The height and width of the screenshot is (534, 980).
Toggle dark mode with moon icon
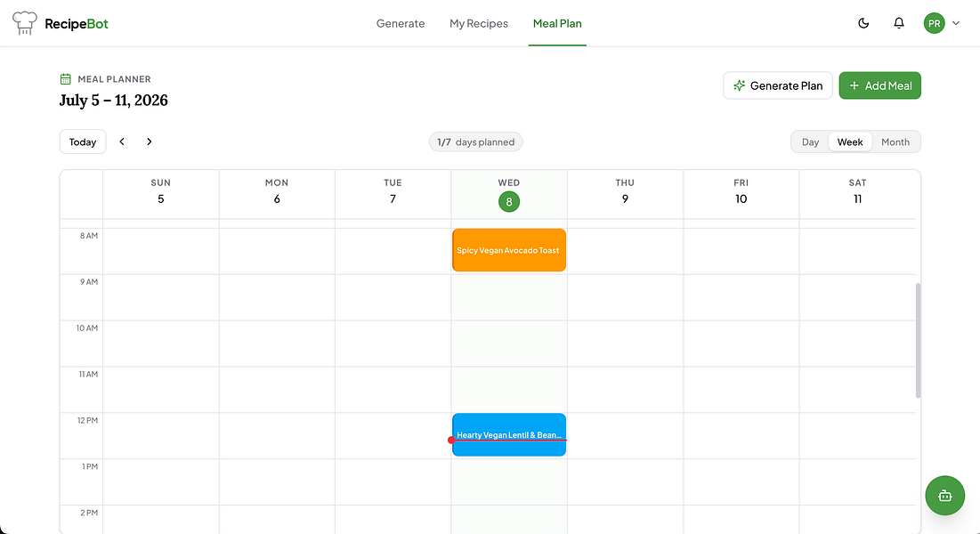tap(863, 23)
